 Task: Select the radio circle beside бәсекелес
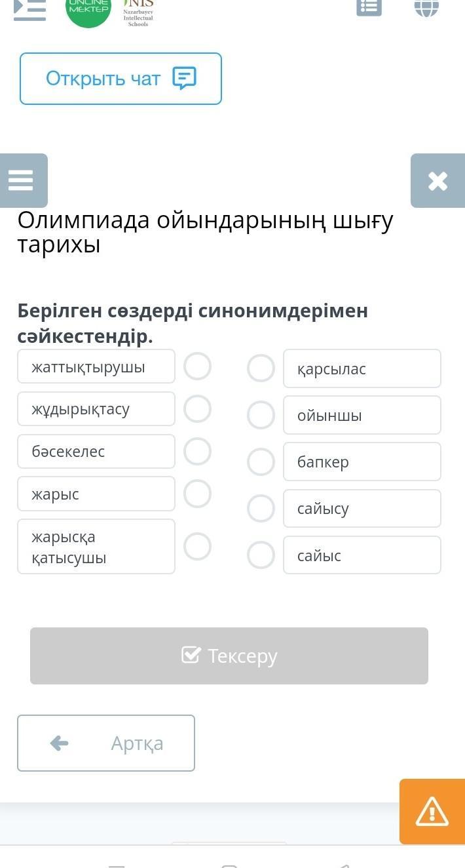[x=197, y=451]
